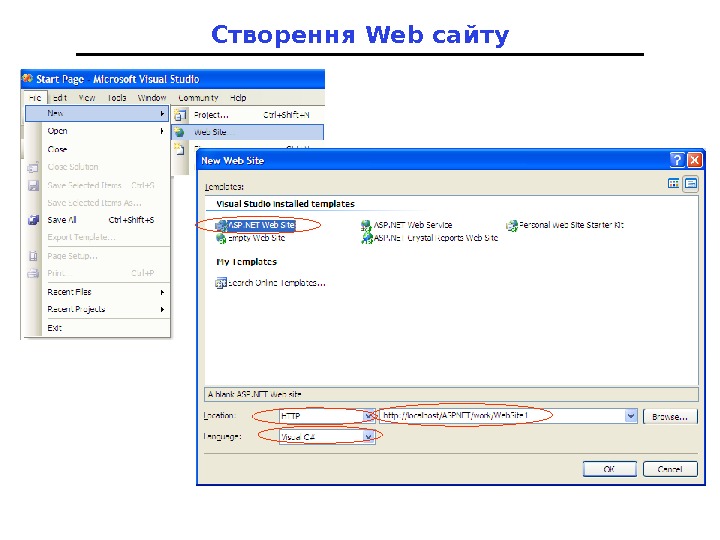Expand the Recent Files submenu arrow
Screen dimensions: 720x540
pyautogui.click(x=162, y=292)
